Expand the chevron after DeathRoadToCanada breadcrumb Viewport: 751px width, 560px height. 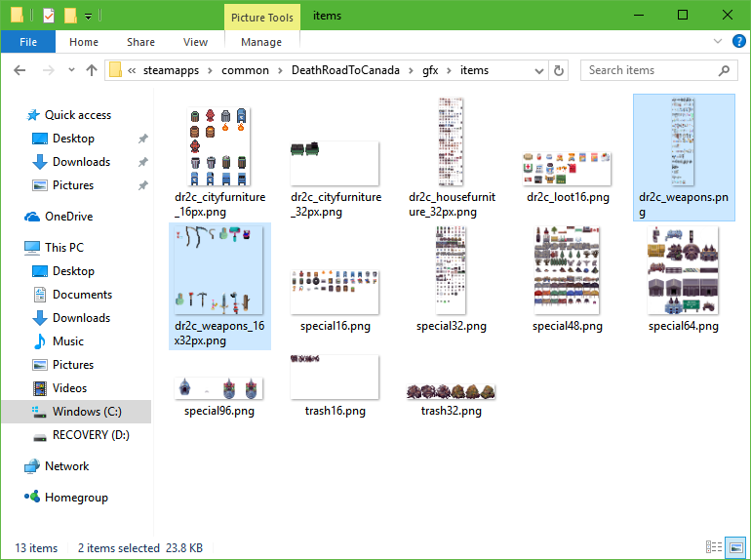tap(411, 71)
